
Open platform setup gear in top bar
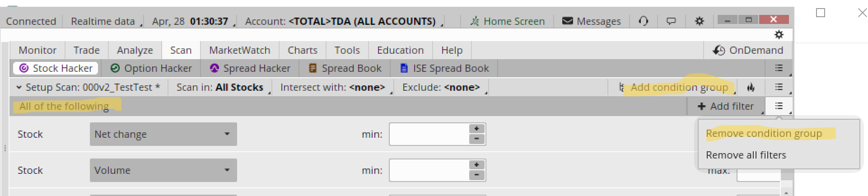(699, 21)
